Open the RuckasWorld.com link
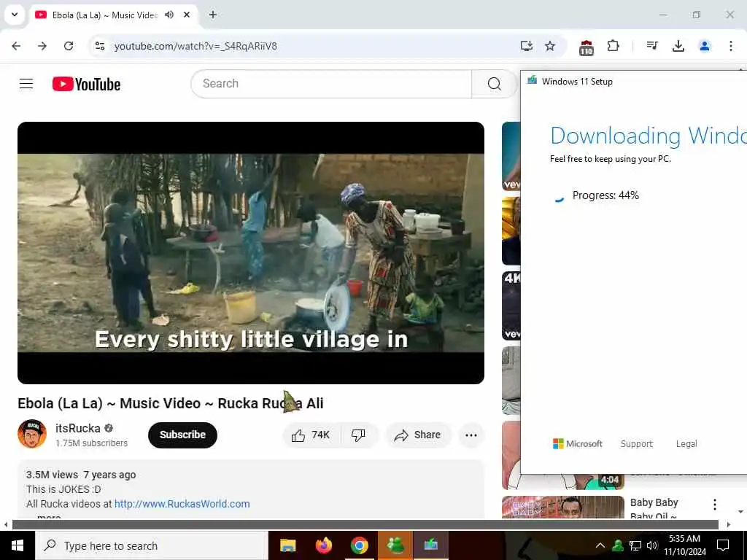 click(x=182, y=504)
